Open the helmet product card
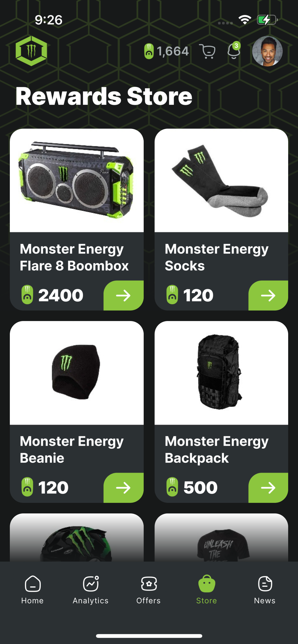The image size is (298, 644). click(77, 537)
